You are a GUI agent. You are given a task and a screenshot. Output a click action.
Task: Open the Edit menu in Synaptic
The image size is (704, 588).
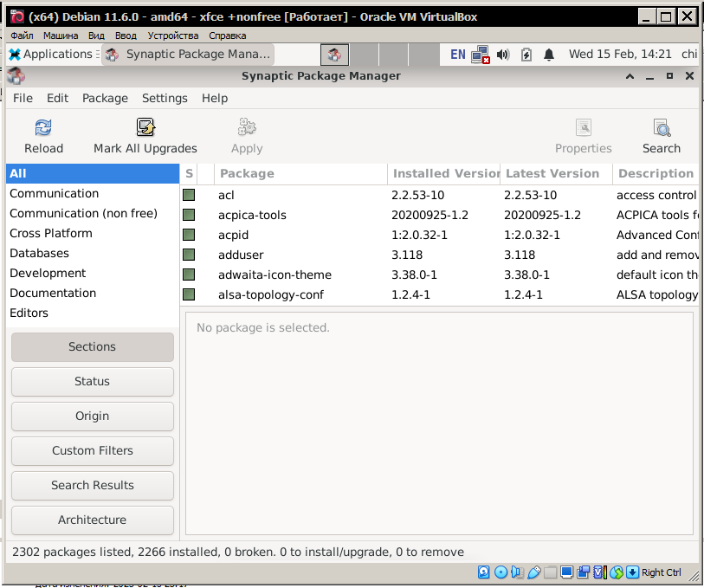click(x=57, y=98)
